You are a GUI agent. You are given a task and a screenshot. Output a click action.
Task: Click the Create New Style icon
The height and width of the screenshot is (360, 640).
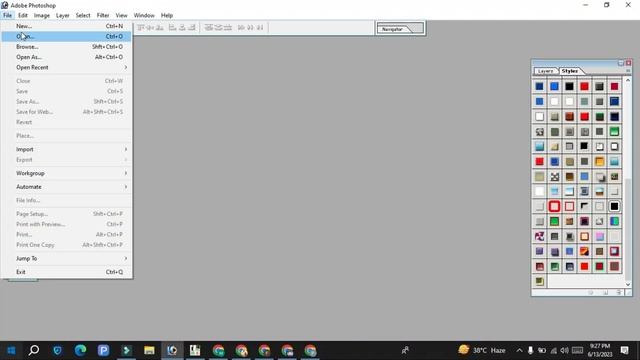(606, 292)
